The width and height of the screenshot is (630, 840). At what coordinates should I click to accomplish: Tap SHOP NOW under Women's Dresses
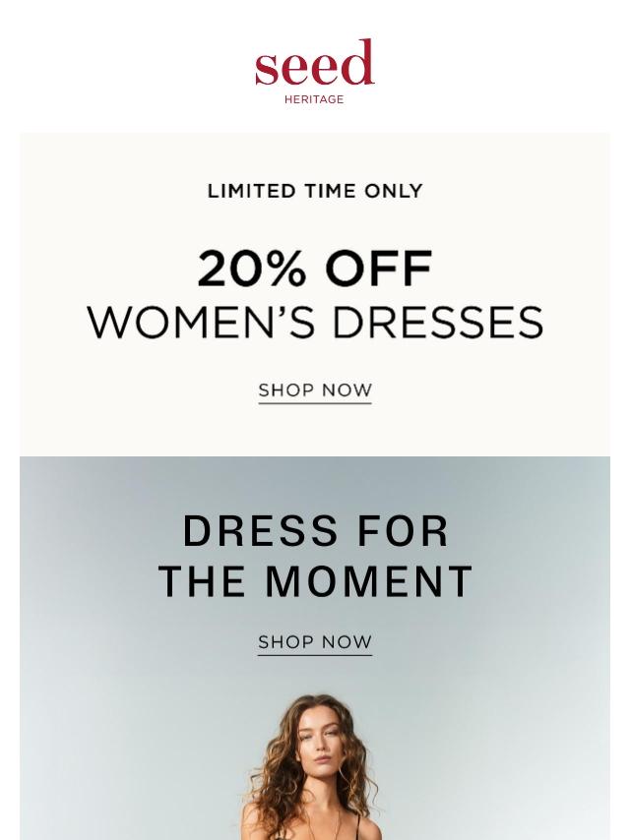point(315,390)
